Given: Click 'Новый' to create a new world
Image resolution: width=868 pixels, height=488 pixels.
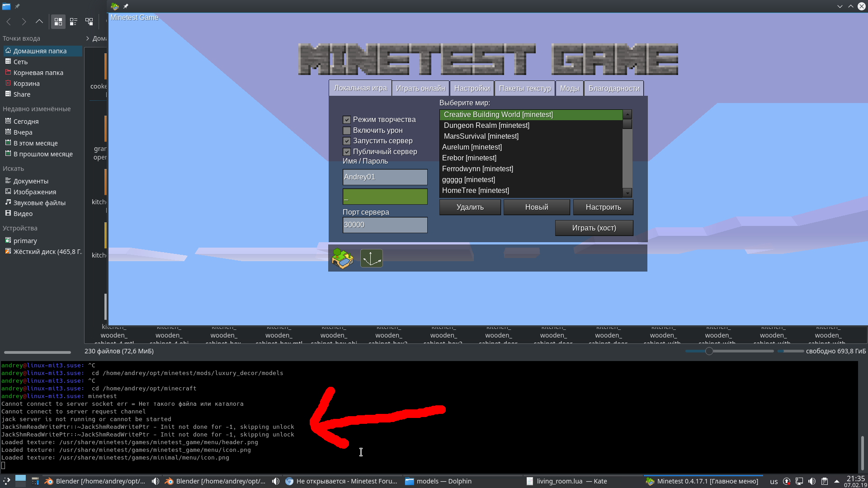Looking at the screenshot, I should [537, 207].
